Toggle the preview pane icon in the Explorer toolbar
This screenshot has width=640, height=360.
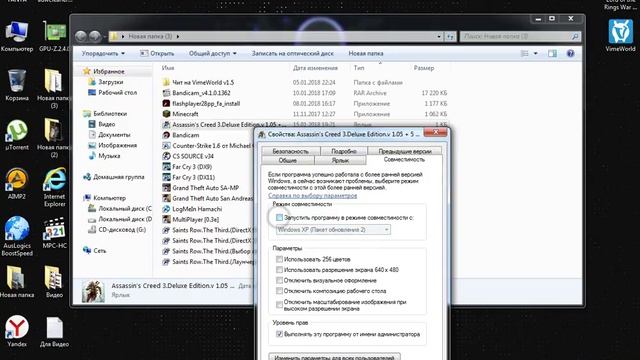(x=552, y=53)
